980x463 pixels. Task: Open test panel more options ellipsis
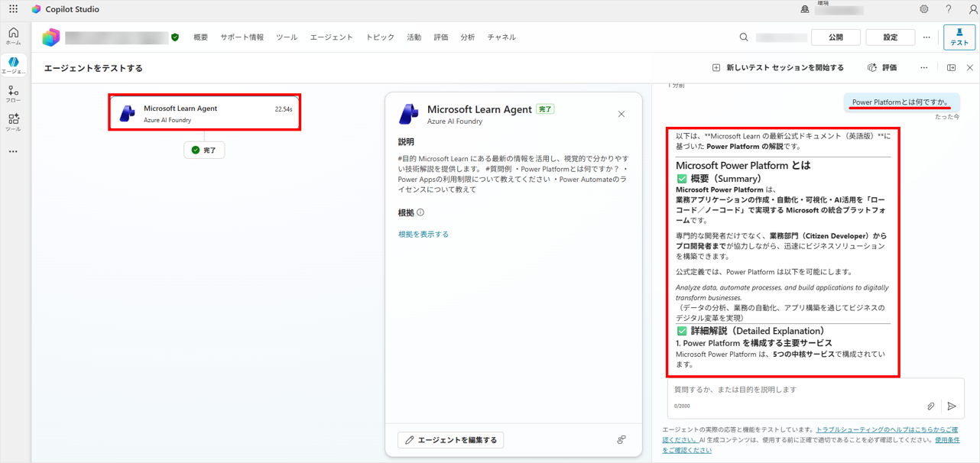tap(923, 68)
